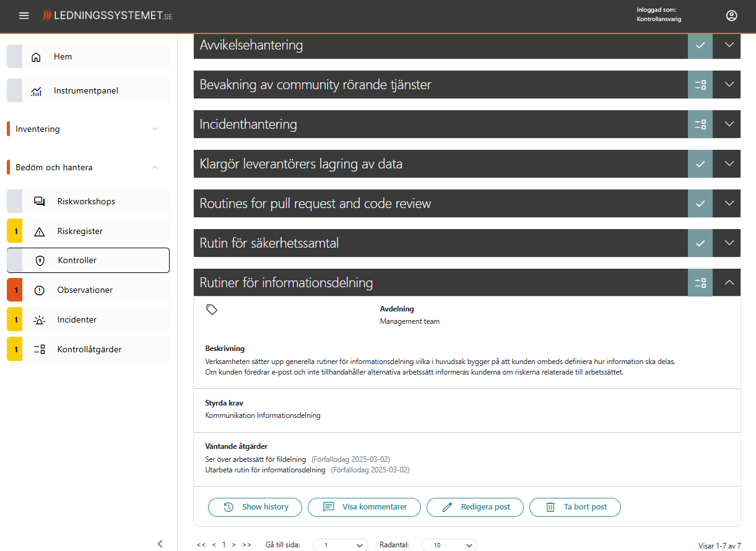Image resolution: width=756 pixels, height=551 pixels.
Task: Collapse the sidebar with the left arrow
Action: [160, 544]
